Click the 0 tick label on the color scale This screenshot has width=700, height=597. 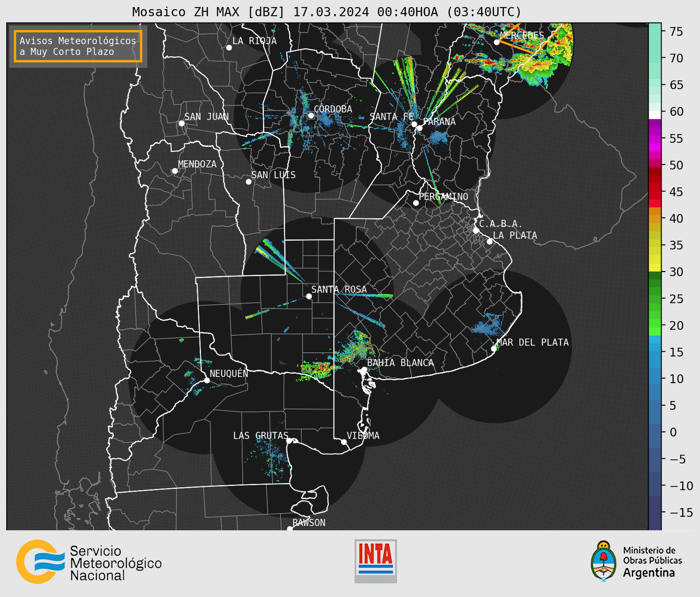click(x=673, y=432)
